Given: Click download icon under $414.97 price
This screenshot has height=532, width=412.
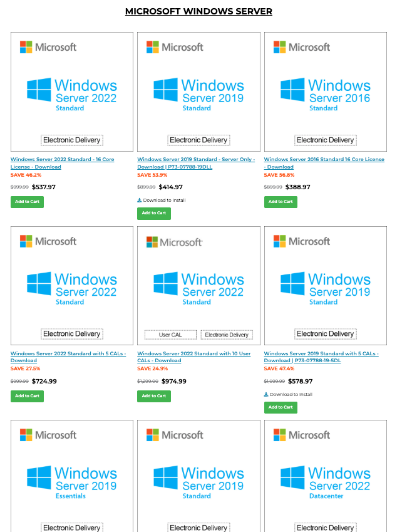Looking at the screenshot, I should (140, 200).
